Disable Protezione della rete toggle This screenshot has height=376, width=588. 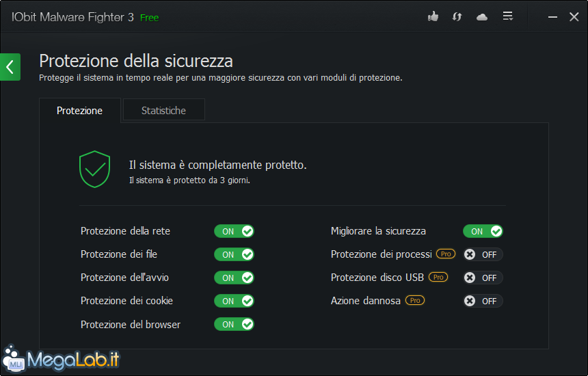[234, 231]
